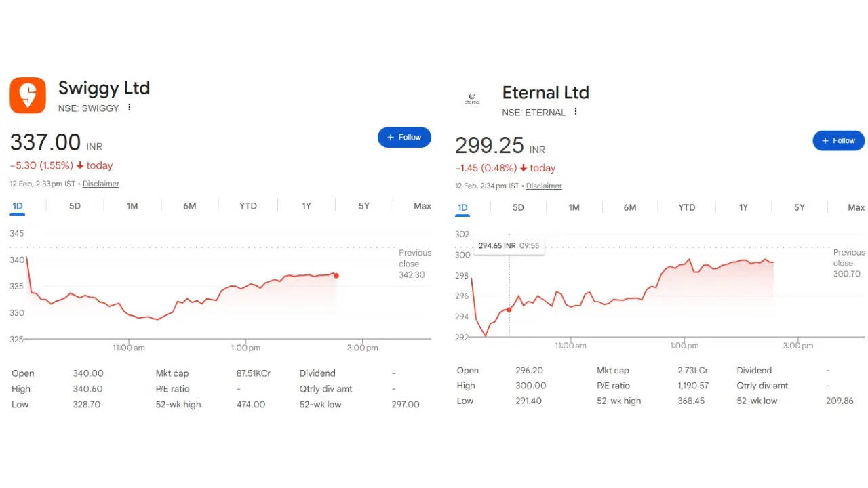The width and height of the screenshot is (868, 488).
Task: Select YTD tab for Swiggy
Action: point(248,206)
